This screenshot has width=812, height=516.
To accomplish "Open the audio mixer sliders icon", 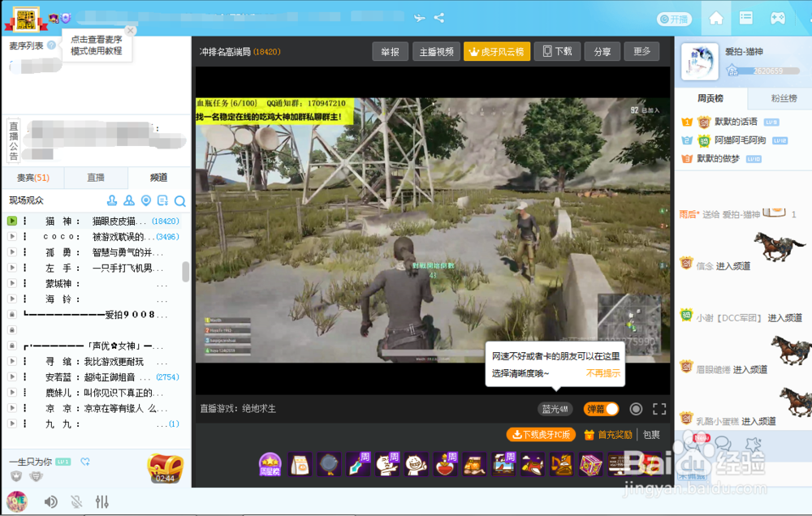I will pos(102,501).
